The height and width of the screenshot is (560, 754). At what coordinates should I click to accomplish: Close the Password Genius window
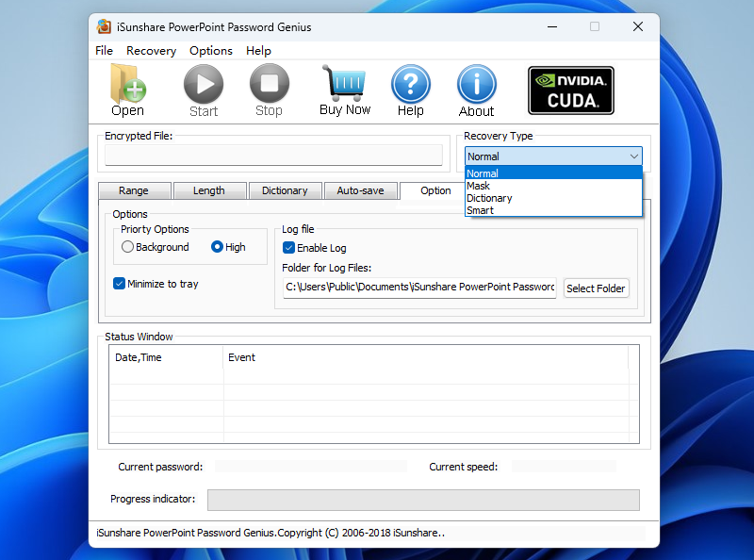638,27
